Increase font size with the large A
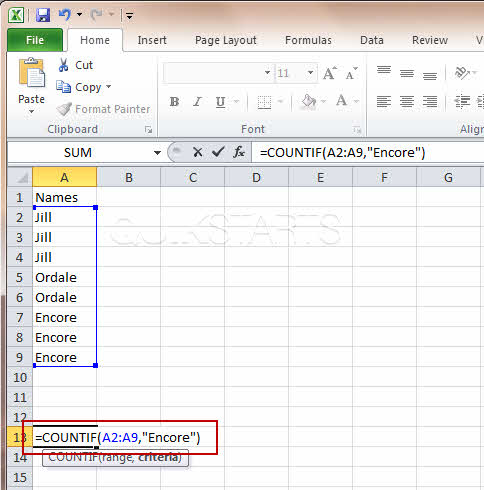The height and width of the screenshot is (490, 484). click(330, 73)
